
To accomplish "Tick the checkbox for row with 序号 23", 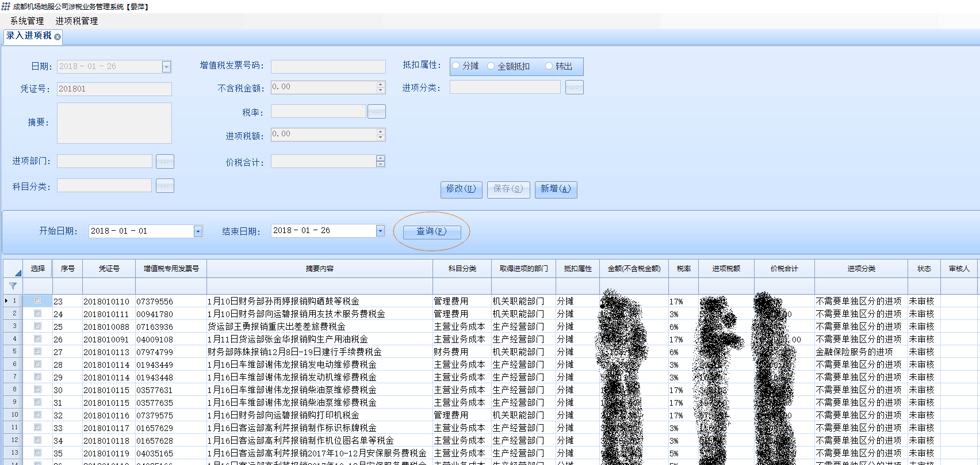I will click(37, 301).
